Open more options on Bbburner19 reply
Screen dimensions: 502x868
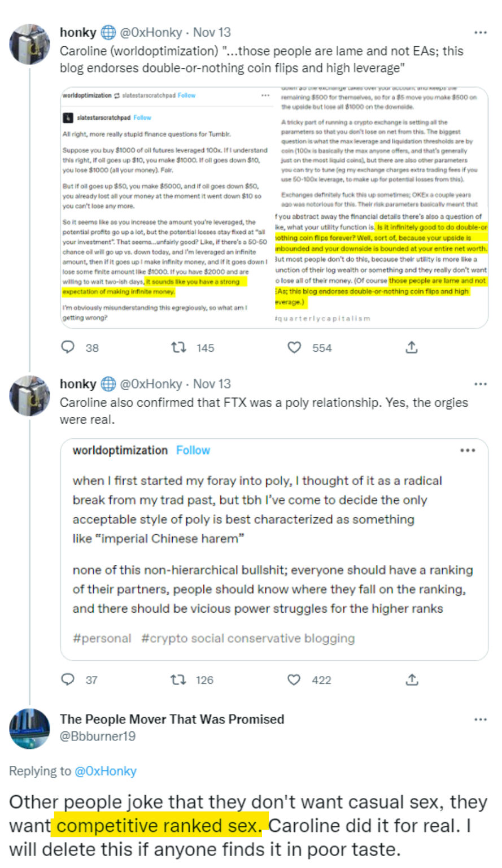pos(481,719)
